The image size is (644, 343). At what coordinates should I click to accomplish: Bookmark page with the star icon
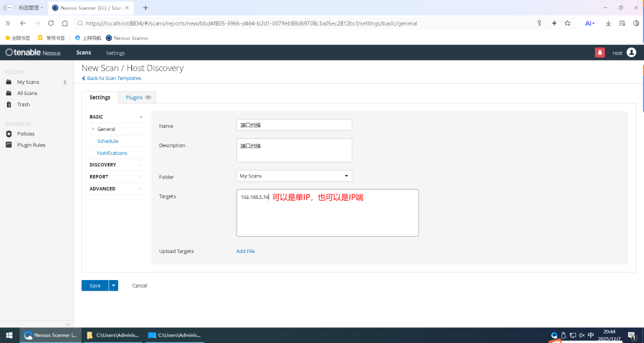coord(567,23)
